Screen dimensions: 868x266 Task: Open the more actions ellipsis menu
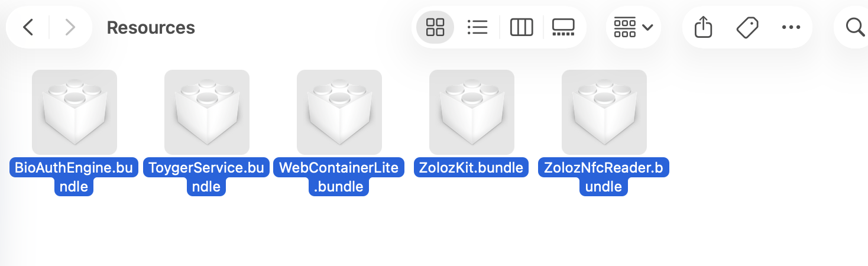point(791,27)
